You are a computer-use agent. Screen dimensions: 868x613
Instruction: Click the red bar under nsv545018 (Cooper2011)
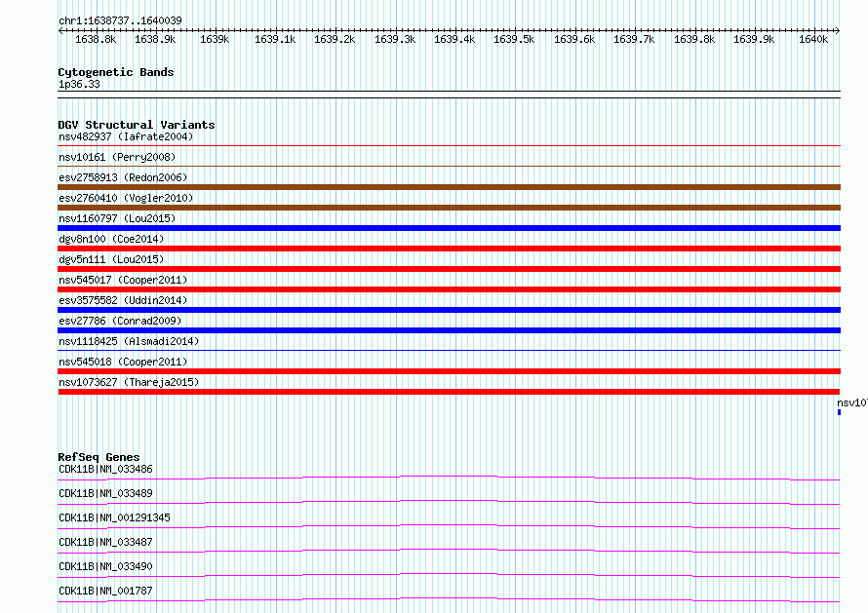point(449,371)
